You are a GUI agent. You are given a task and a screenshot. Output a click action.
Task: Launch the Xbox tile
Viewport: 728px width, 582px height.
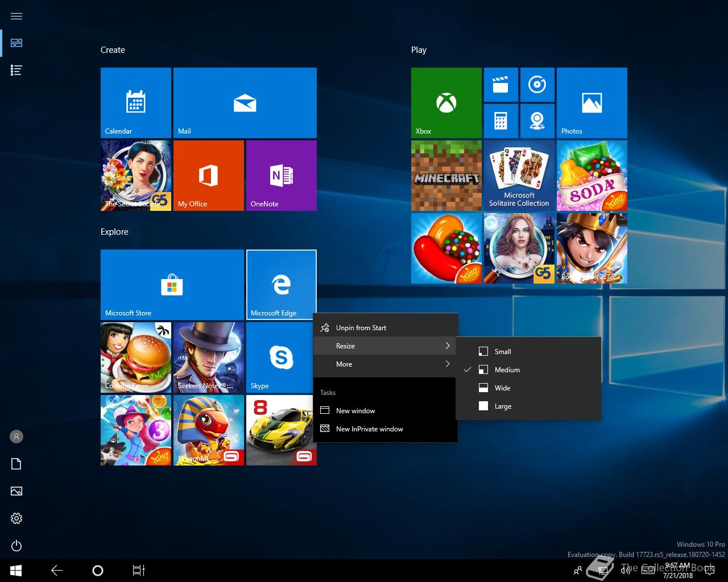446,103
